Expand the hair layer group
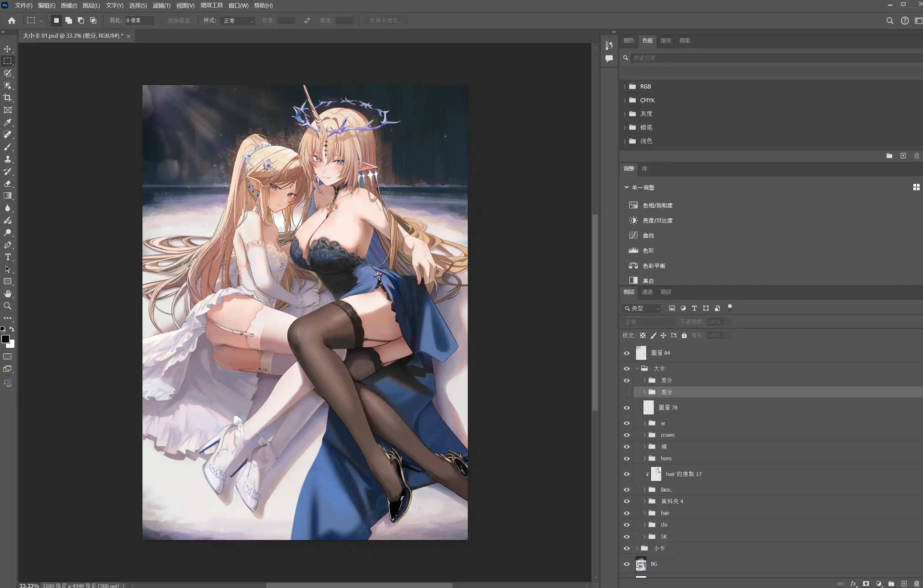 coord(644,513)
